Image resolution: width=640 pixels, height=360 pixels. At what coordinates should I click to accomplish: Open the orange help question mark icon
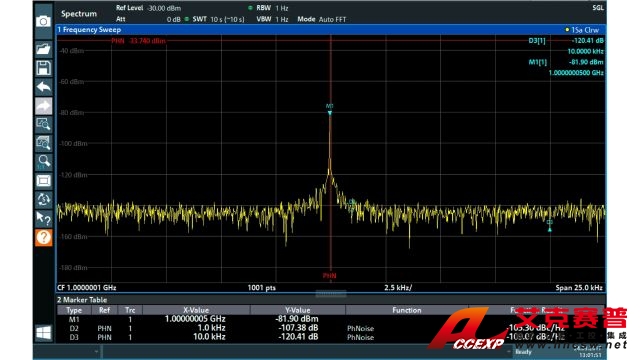(43, 237)
